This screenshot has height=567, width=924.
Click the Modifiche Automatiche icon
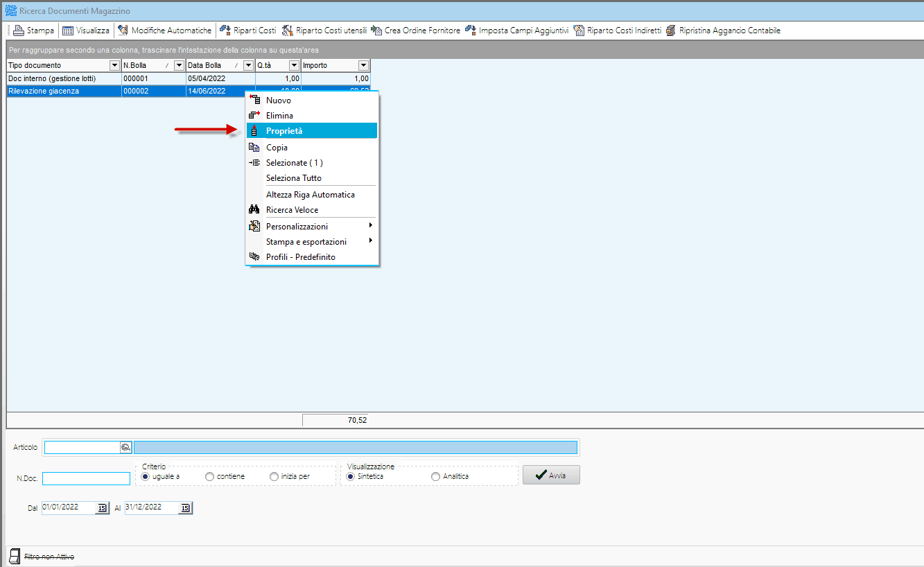(x=123, y=30)
